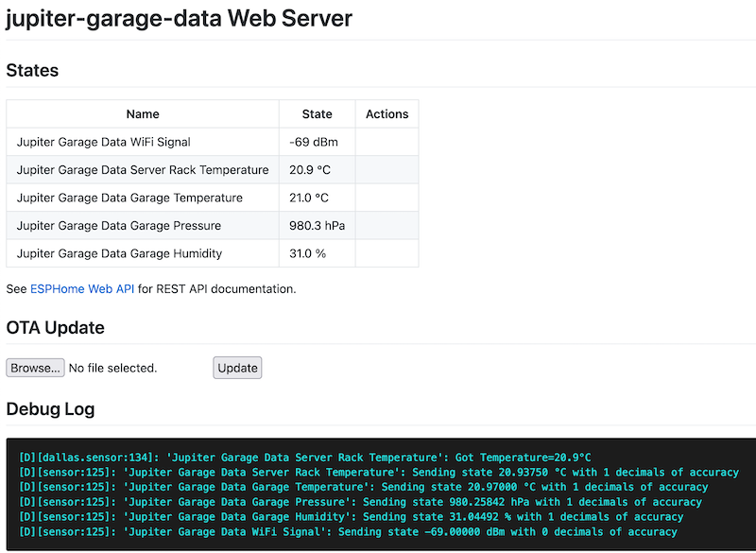Click the Server Rack Temperature row name
The height and width of the screenshot is (553, 756).
pos(143,170)
